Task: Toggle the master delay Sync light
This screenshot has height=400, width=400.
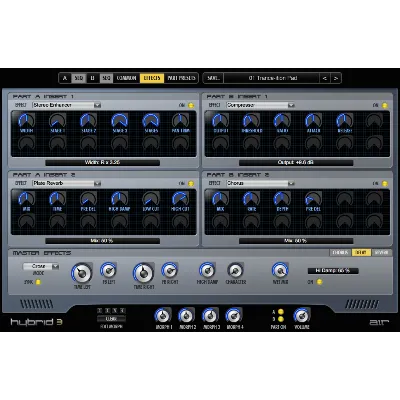Action: tap(38, 282)
